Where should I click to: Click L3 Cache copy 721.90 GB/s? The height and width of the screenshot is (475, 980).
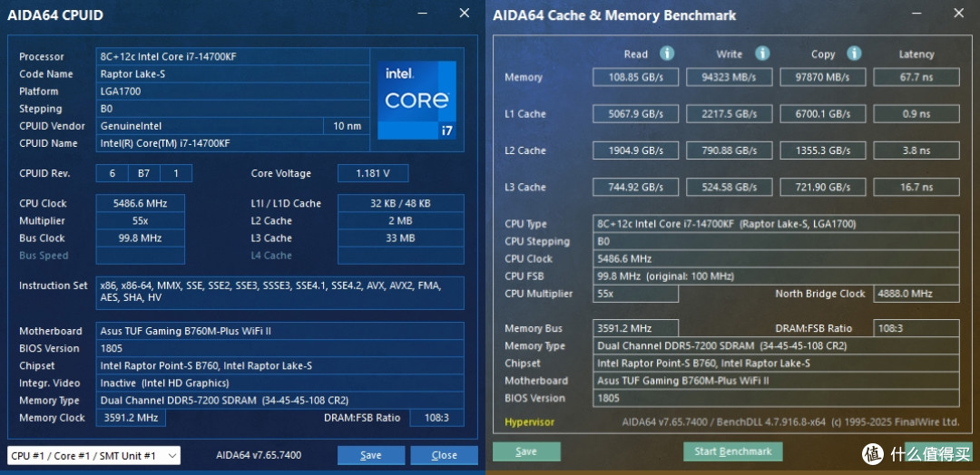823,188
